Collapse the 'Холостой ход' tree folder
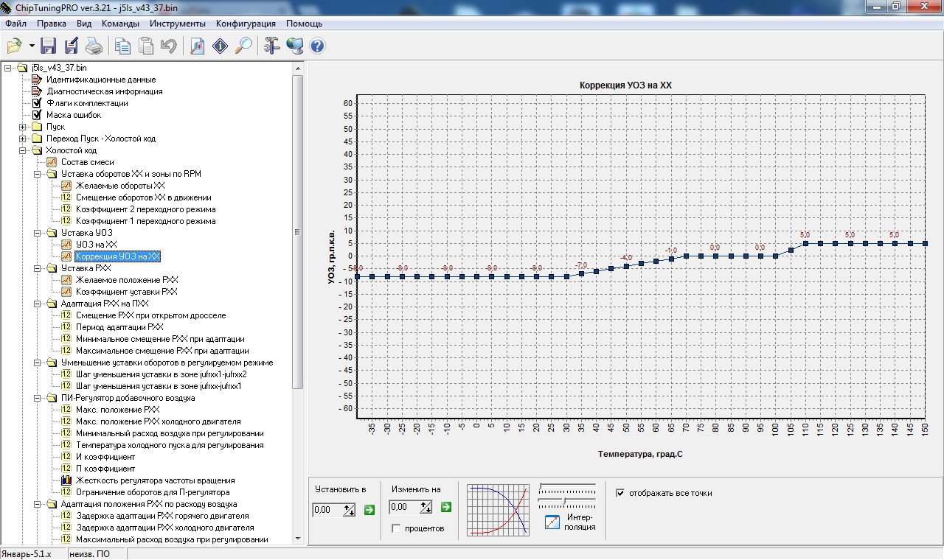 [23, 150]
